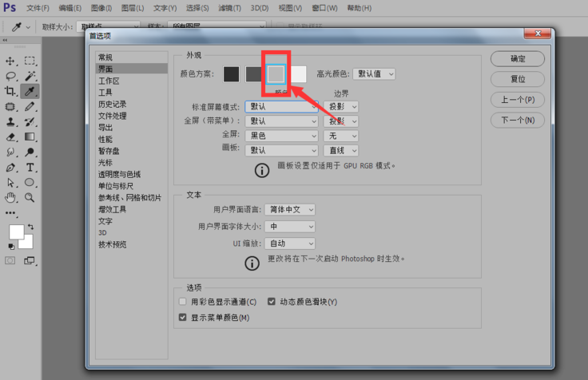
Task: Go to previous page with 上一个(P)
Action: click(x=518, y=100)
